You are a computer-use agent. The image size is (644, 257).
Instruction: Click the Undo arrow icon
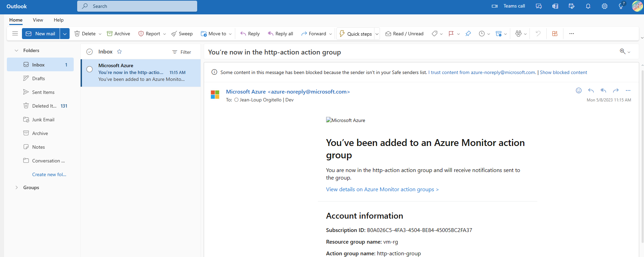coord(538,34)
